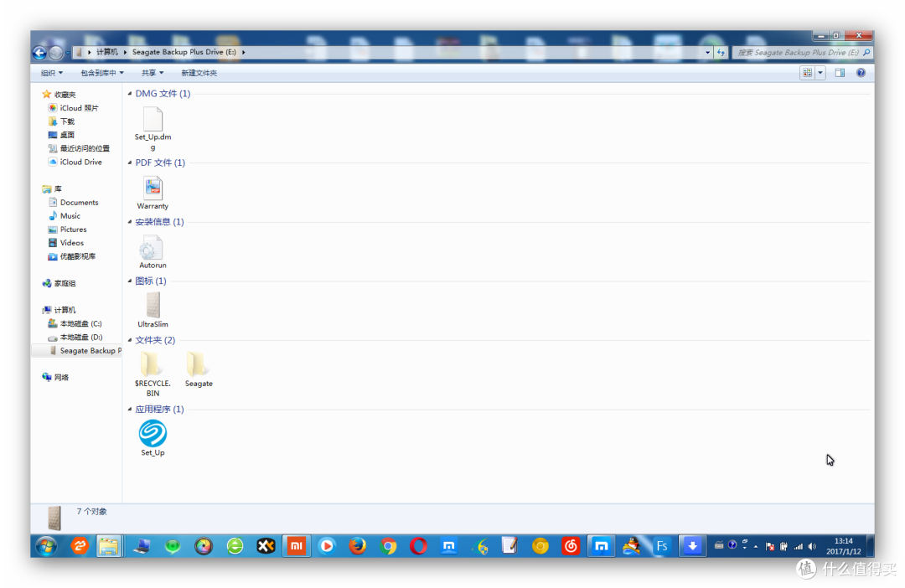905x588 pixels.
Task: Select 库 in the navigation pane
Action: point(52,188)
